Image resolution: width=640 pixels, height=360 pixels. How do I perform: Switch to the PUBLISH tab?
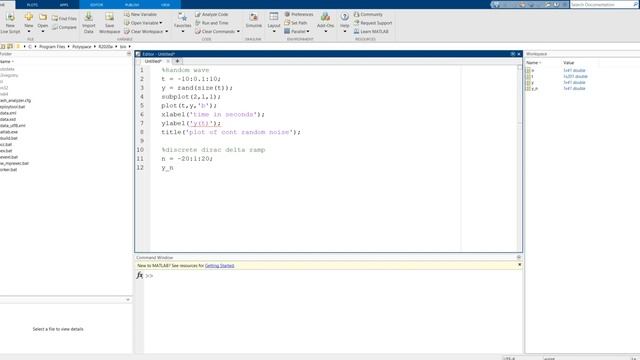(x=132, y=4)
